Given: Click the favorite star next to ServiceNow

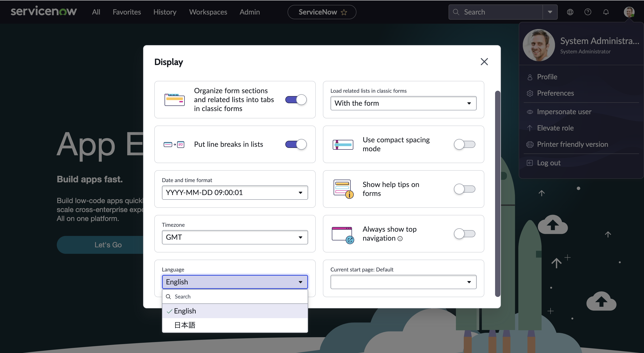Looking at the screenshot, I should point(344,12).
